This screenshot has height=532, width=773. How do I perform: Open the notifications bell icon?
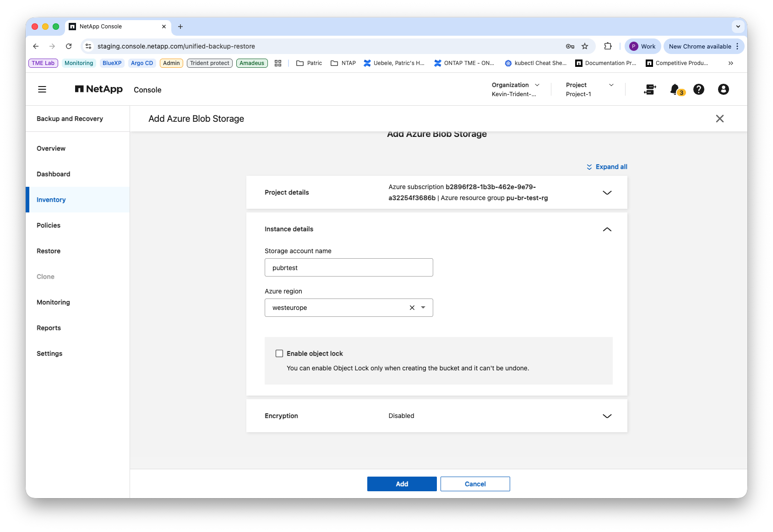pos(675,89)
